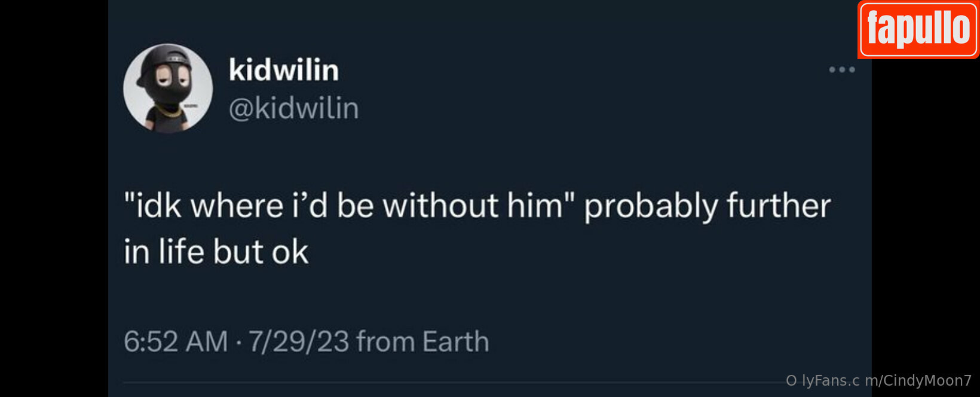
Task: Click the word "Earth" in the footer
Action: coord(456,341)
